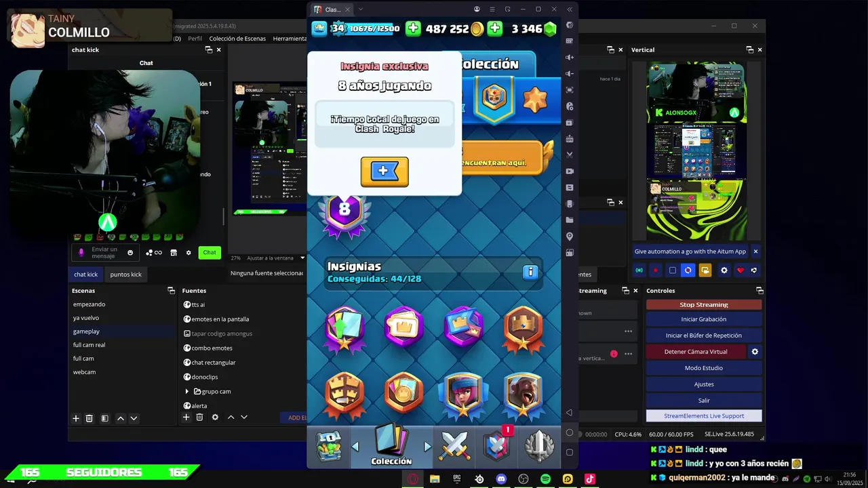
Task: Open the kick chat store icon
Action: click(174, 253)
